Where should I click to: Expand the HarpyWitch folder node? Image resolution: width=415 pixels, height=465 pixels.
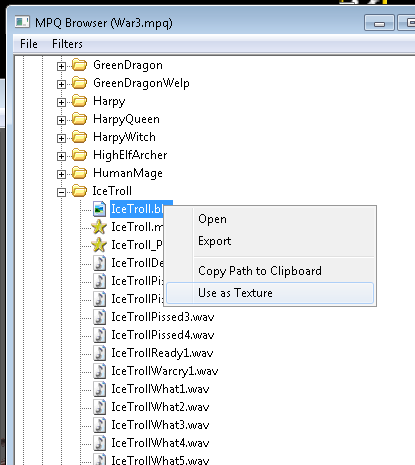[x=61, y=138]
